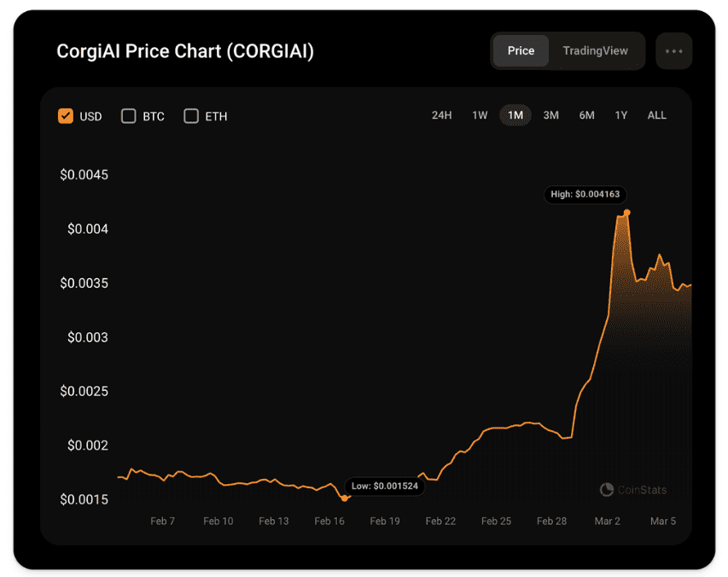Select the 24H time range
This screenshot has height=577, width=728.
441,115
